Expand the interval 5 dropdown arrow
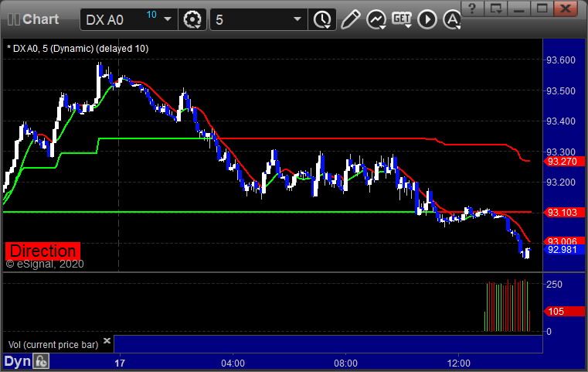This screenshot has width=588, height=372. click(x=297, y=19)
